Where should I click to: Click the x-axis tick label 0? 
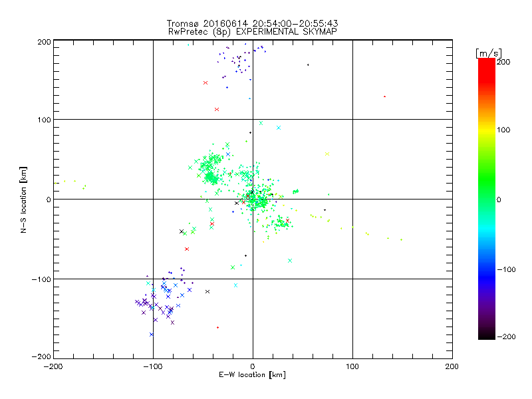[x=253, y=366]
